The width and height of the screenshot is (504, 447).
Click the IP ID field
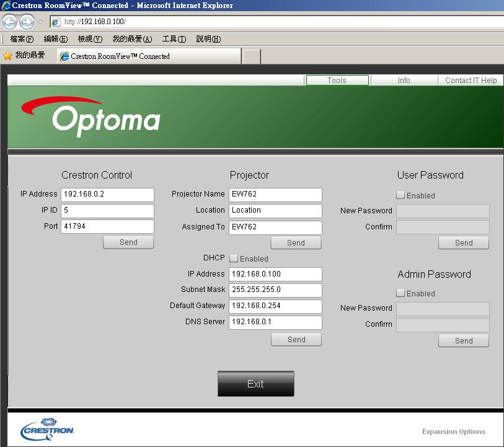tap(107, 211)
